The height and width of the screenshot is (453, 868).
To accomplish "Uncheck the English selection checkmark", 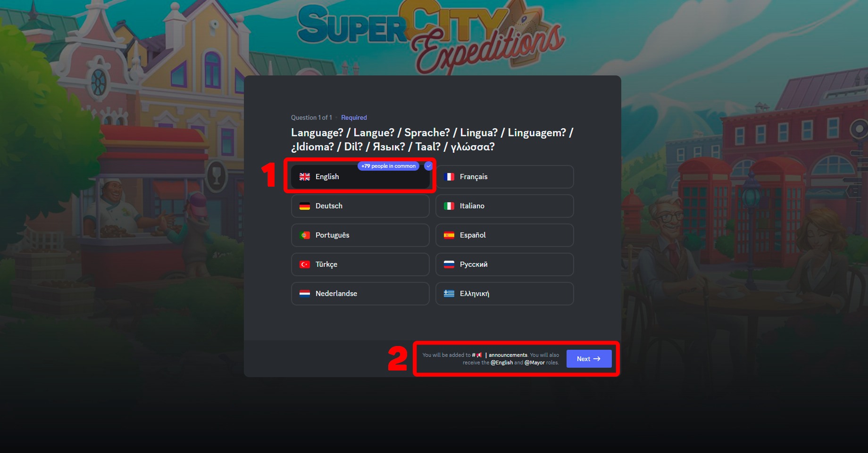I will (x=428, y=166).
